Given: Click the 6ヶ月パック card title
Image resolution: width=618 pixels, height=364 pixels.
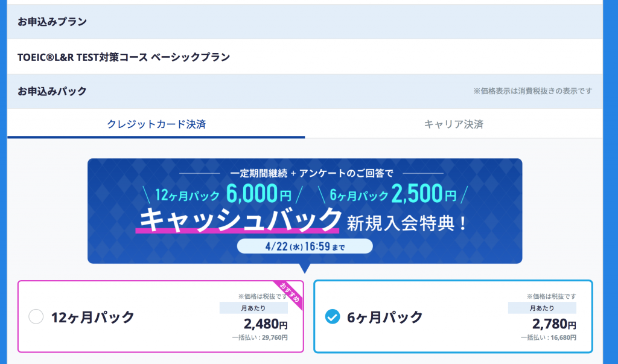Looking at the screenshot, I should click(x=384, y=317).
